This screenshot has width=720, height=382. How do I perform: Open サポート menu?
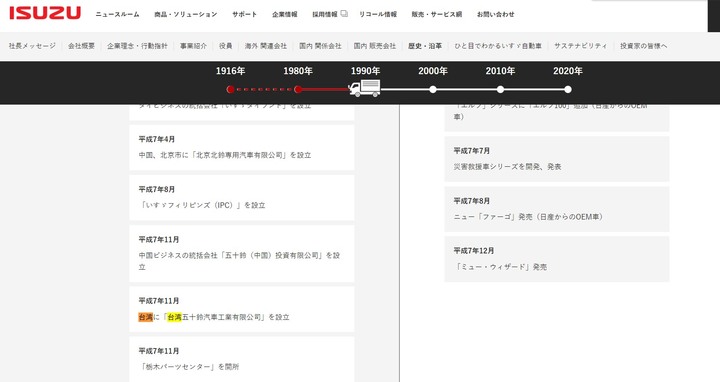coord(244,14)
